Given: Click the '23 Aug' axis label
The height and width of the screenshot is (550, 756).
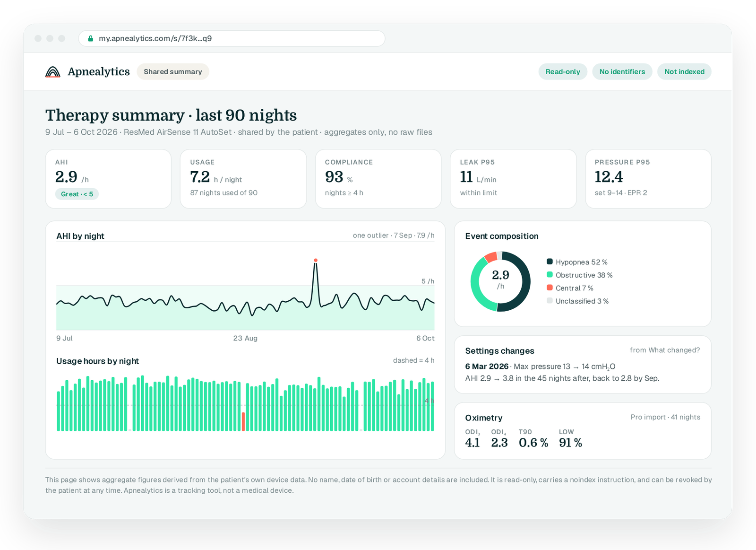Looking at the screenshot, I should (245, 338).
